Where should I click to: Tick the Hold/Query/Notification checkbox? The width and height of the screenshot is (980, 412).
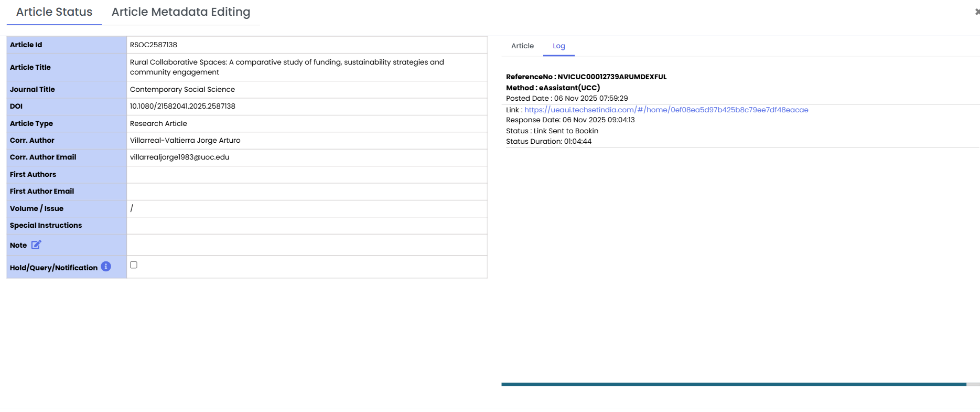pos(134,265)
